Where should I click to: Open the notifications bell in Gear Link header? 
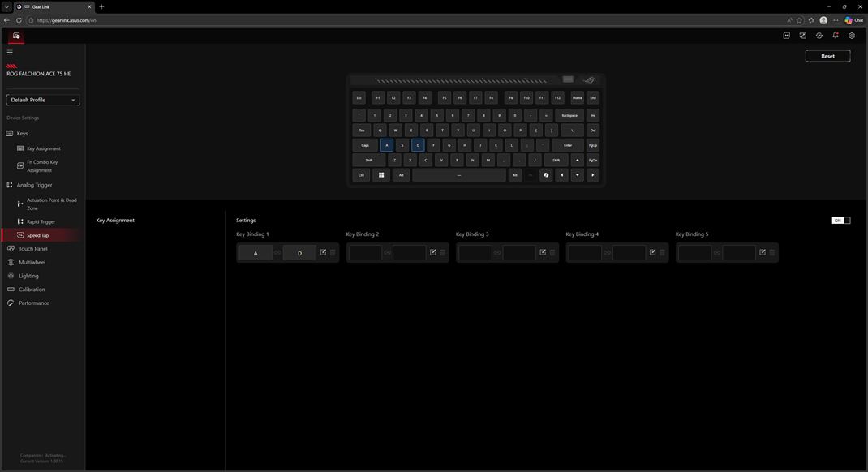[836, 36]
